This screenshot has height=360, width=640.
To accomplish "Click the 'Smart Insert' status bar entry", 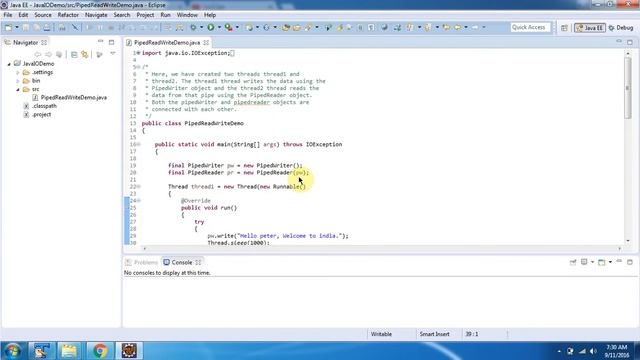I will (x=434, y=334).
